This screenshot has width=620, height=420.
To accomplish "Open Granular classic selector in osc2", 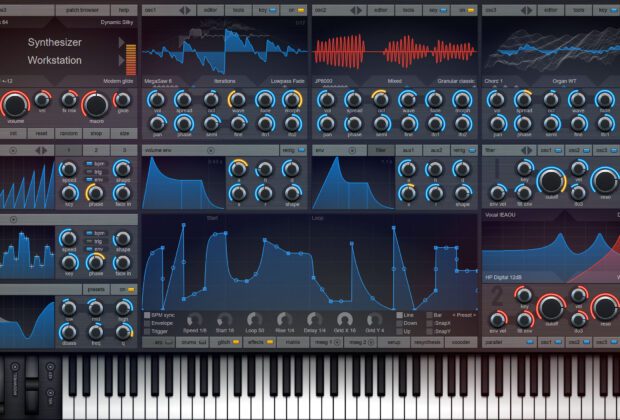I will (456, 81).
